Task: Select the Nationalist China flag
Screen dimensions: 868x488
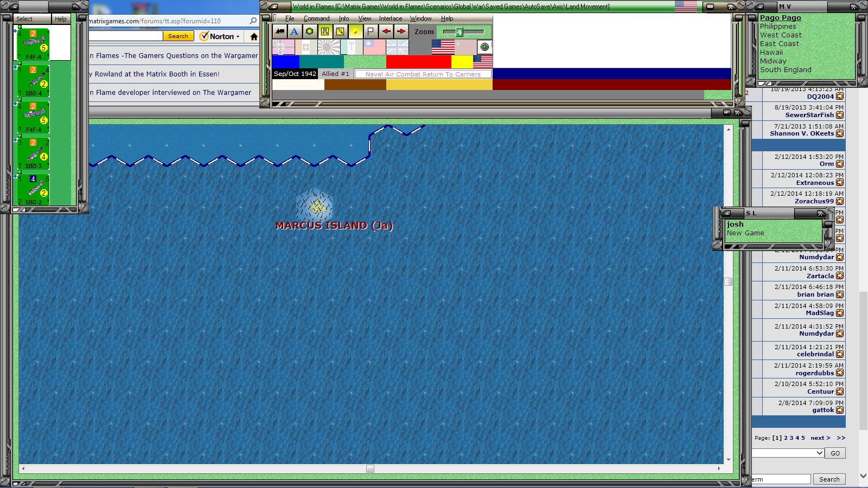Action: pos(374,47)
